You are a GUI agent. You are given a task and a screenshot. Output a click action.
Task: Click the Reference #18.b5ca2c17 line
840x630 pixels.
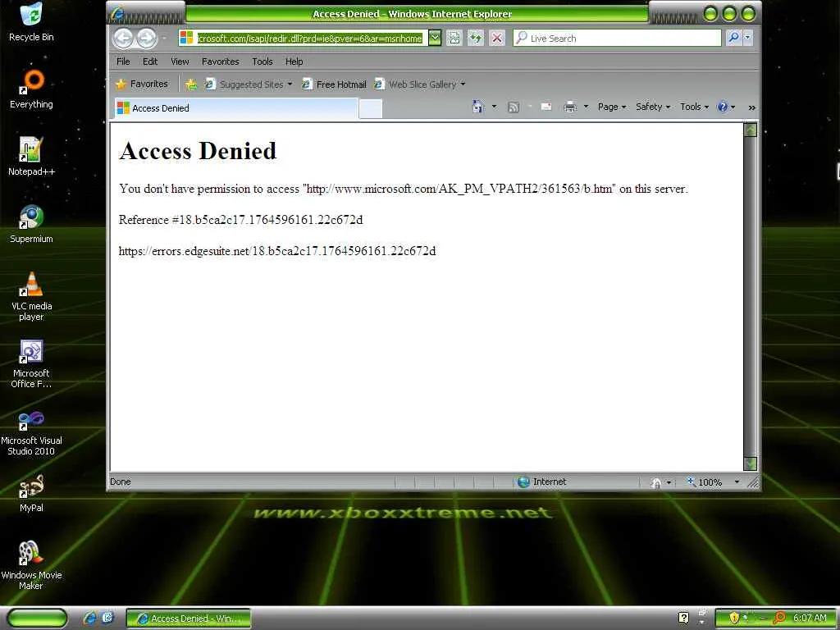[x=240, y=220]
